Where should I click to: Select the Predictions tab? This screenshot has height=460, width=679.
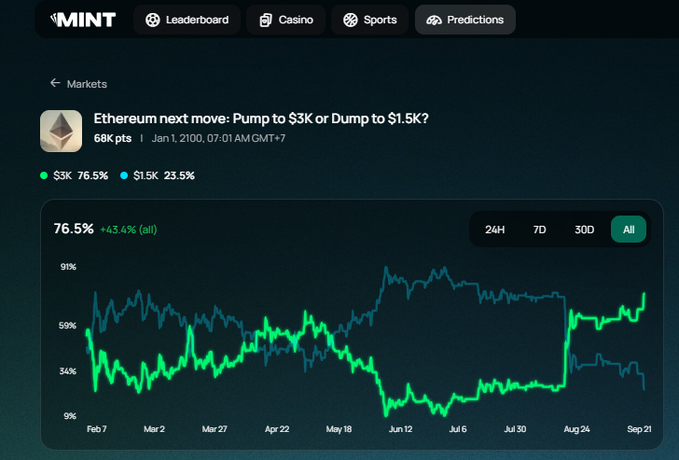pyautogui.click(x=465, y=20)
